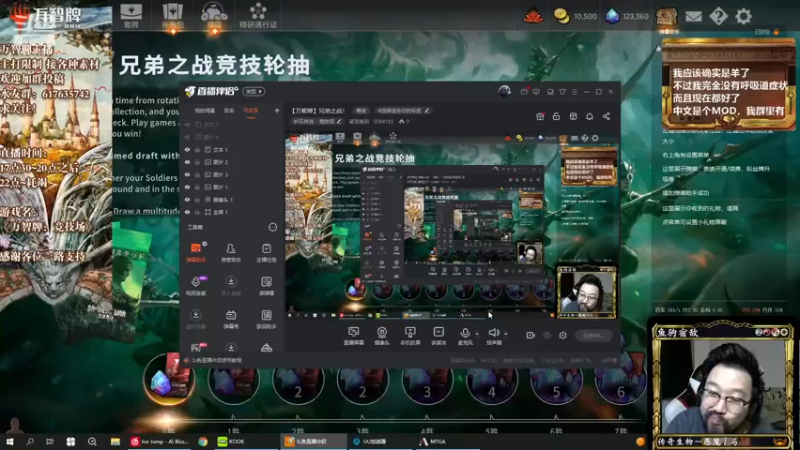Edit the stream category pencil label
The width and height of the screenshot is (800, 450).
coord(316,121)
